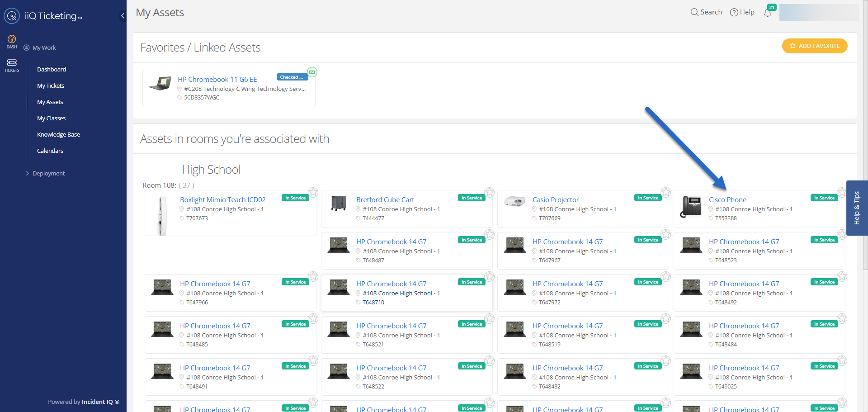Click the page vertical scrollbar
868x412 pixels.
[865, 136]
